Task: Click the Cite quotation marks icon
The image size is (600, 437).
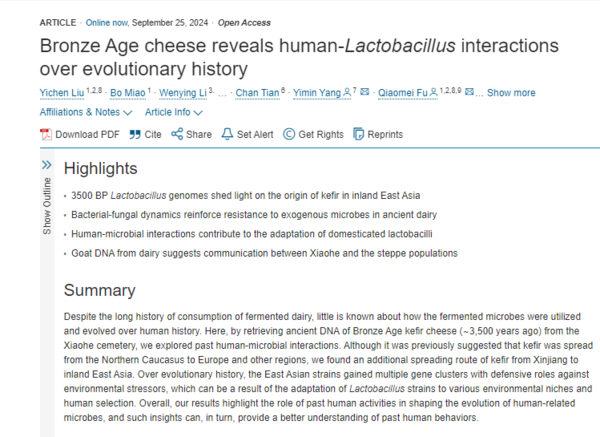Action: tap(135, 134)
